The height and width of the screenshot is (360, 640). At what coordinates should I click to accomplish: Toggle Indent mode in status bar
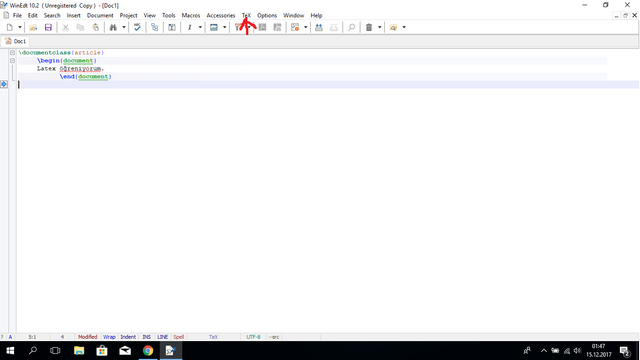(128, 337)
